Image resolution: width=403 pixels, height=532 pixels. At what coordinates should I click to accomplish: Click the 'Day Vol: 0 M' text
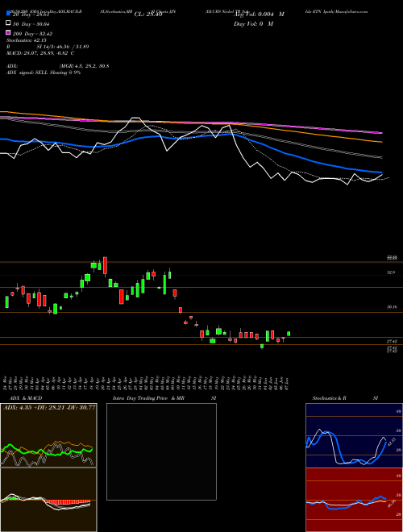(253, 23)
